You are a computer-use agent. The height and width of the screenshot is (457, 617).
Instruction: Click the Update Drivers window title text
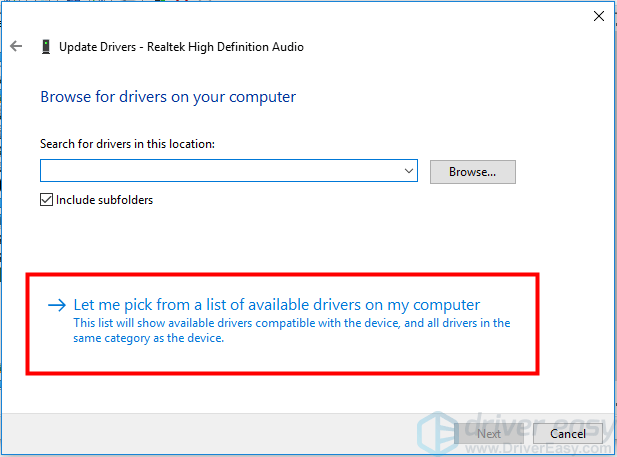181,47
